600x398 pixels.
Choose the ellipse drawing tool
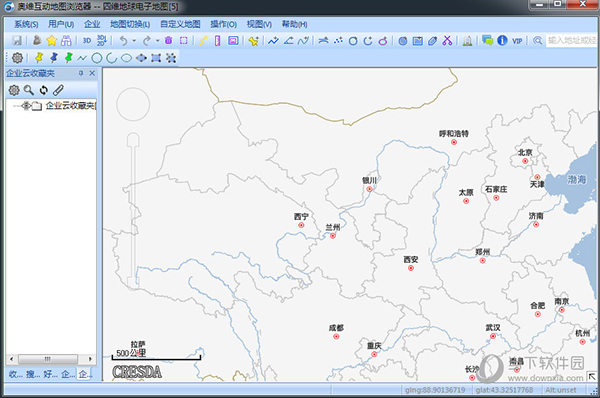[x=126, y=58]
